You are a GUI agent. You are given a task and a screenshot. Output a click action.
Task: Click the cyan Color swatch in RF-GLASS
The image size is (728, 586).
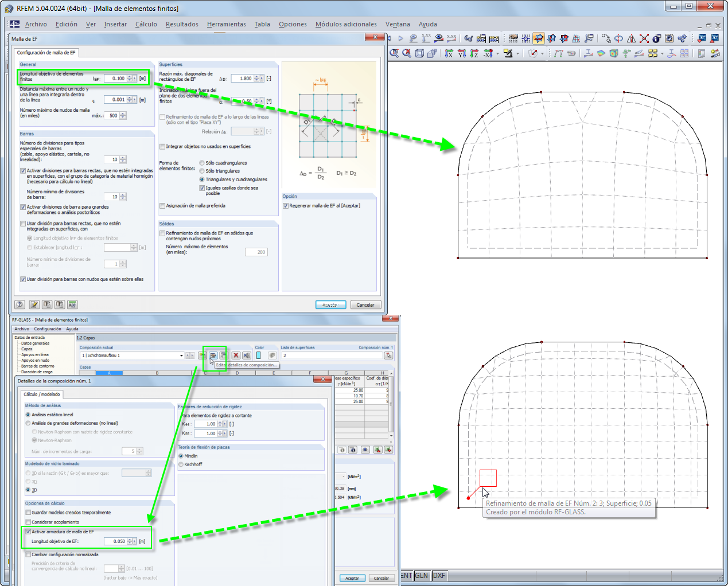coord(258,355)
